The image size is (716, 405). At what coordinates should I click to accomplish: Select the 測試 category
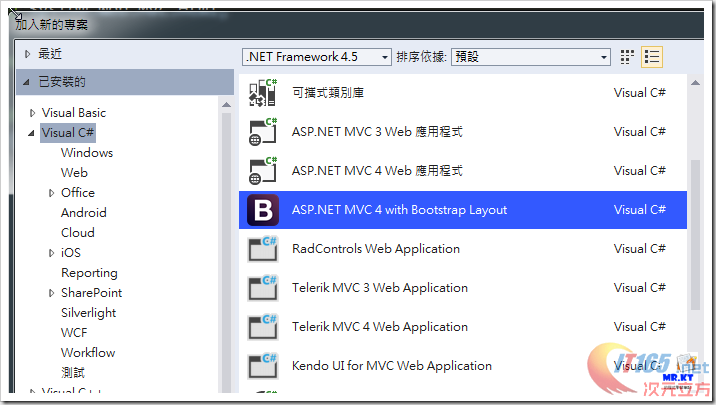pyautogui.click(x=73, y=373)
